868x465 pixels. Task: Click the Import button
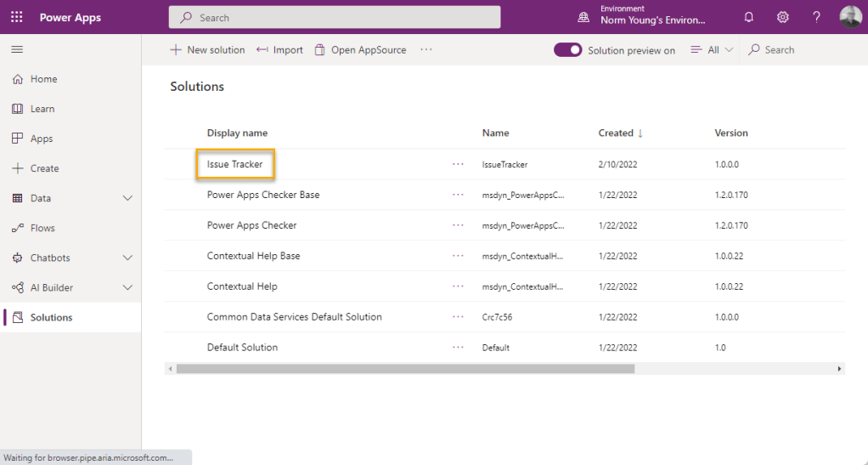[x=279, y=50]
